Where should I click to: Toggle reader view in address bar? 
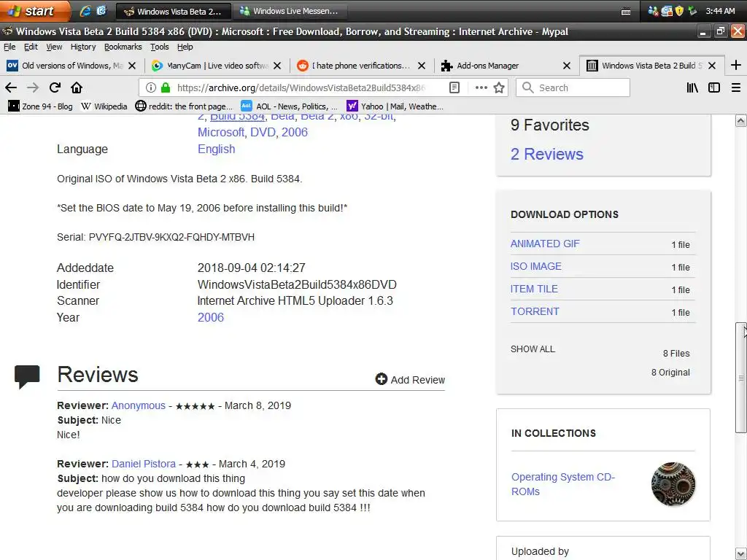click(x=454, y=87)
